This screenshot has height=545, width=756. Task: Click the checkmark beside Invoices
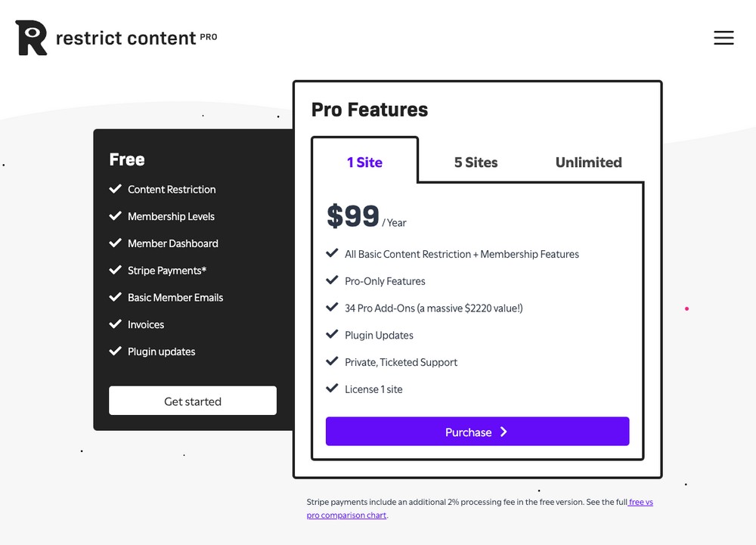pos(115,324)
